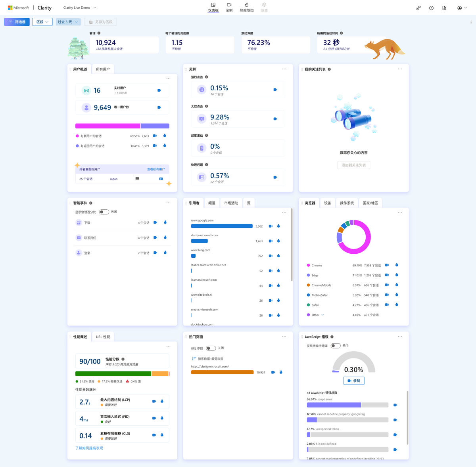Click 查看所有用户 link
The width and height of the screenshot is (476, 467).
coord(156,169)
